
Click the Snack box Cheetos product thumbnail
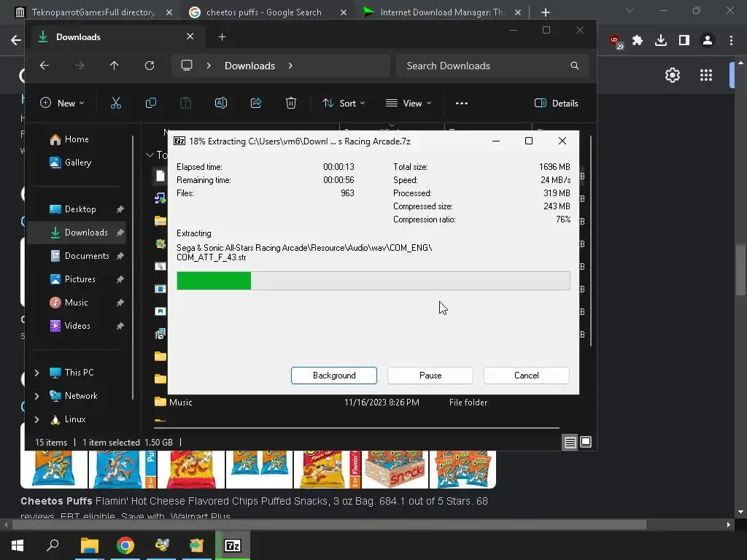pos(395,470)
